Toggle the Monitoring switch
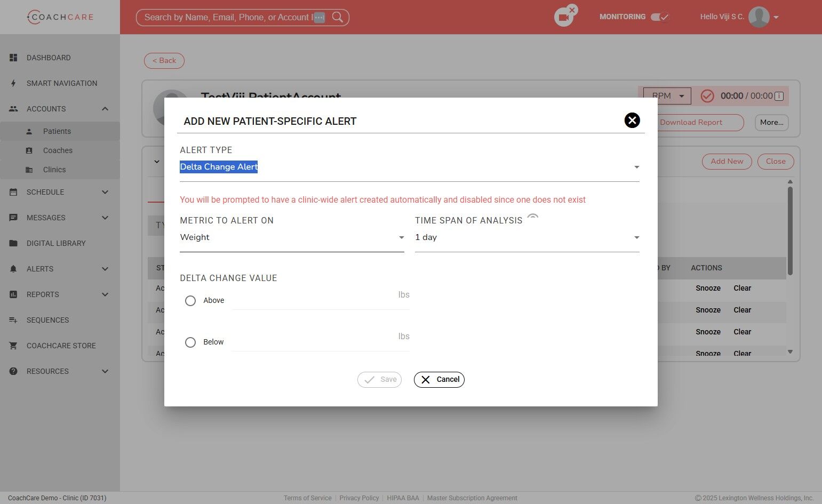 pos(660,17)
